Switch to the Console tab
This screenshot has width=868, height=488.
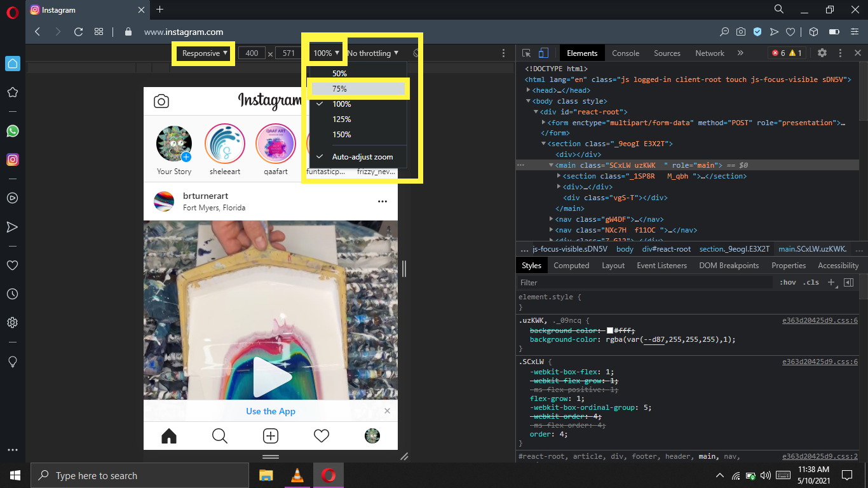625,53
